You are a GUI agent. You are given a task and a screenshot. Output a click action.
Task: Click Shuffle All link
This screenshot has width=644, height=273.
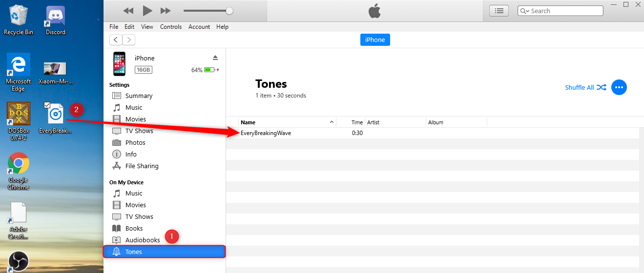585,87
